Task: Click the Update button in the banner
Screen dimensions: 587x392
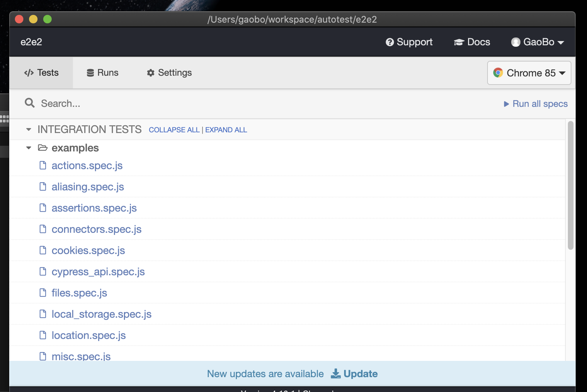Action: 354,374
